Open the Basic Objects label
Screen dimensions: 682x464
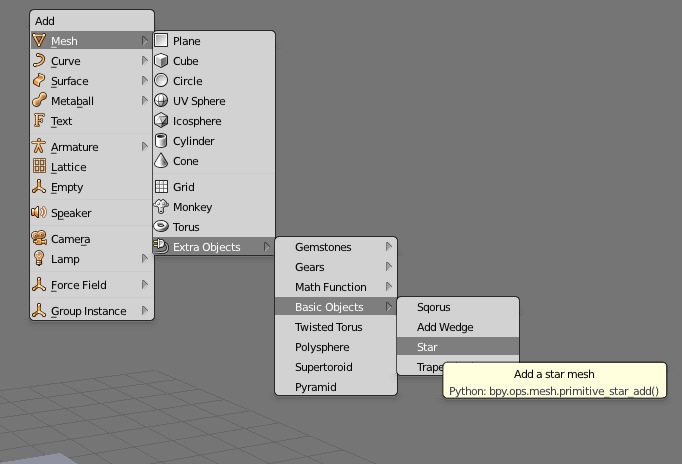coord(329,307)
